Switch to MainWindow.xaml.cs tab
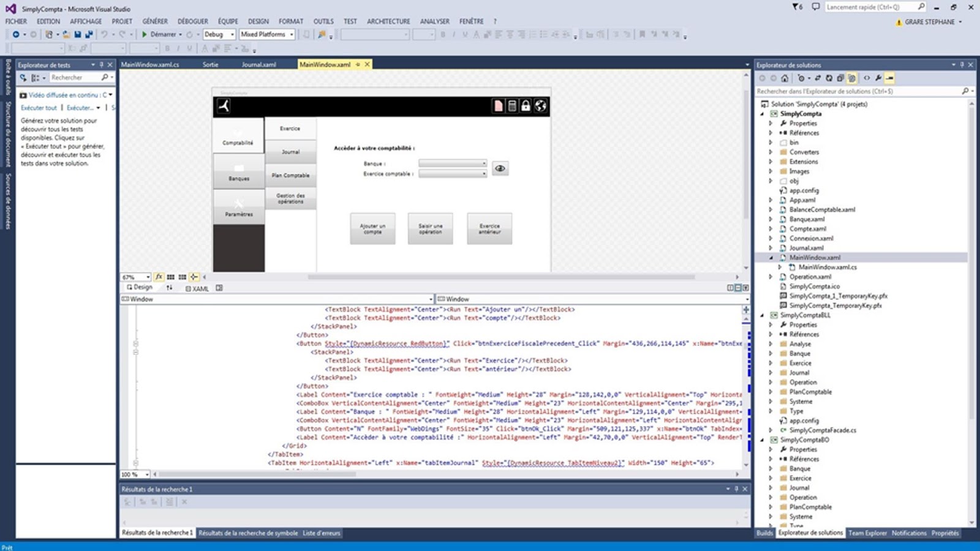The width and height of the screenshot is (980, 551). [150, 64]
